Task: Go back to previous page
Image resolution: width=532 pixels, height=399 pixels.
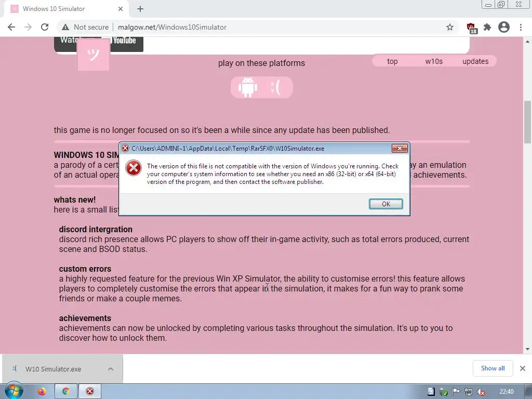Action: pos(11,27)
